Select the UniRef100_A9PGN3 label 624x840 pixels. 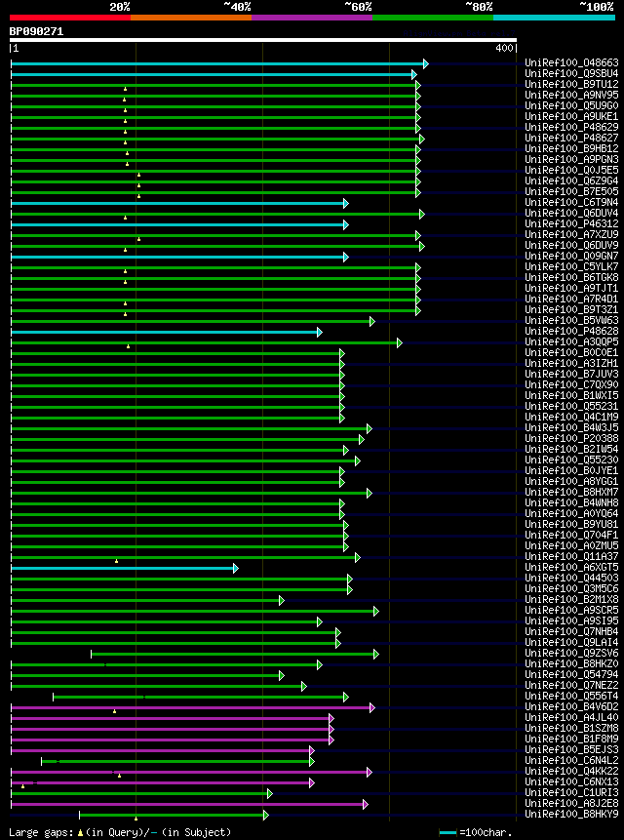pyautogui.click(x=571, y=160)
